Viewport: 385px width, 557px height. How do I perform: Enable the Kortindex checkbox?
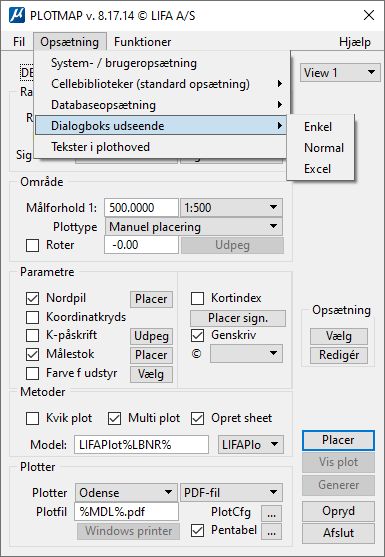coord(197,299)
